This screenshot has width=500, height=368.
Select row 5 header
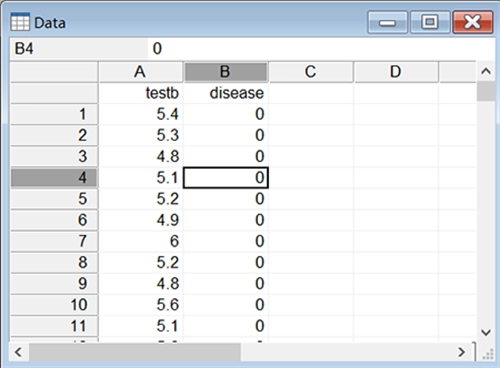point(54,199)
